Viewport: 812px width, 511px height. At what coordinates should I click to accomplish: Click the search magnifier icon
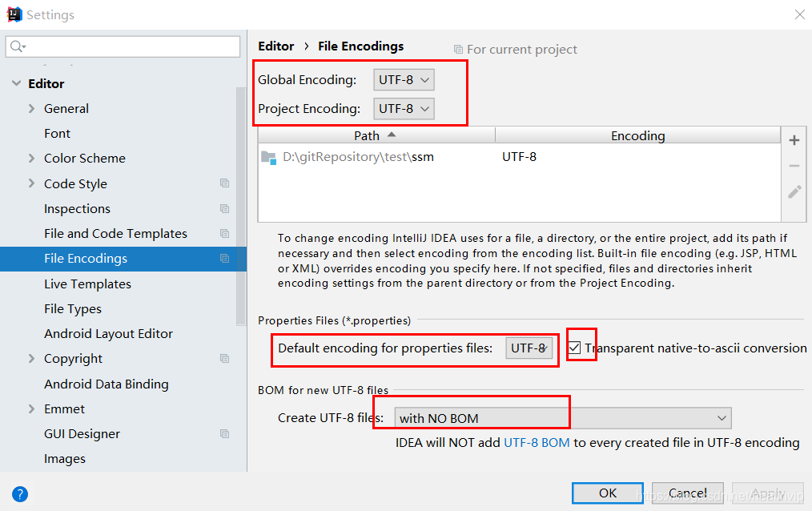pyautogui.click(x=17, y=46)
